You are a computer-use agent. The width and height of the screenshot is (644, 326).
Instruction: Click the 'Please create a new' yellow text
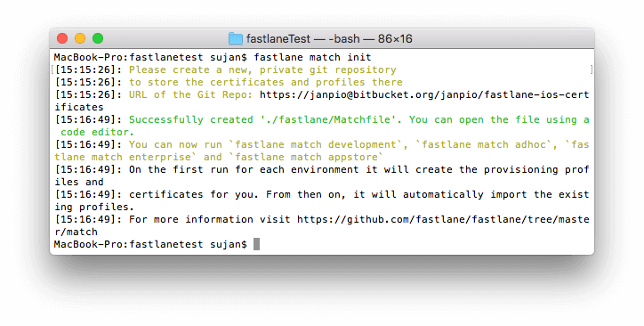tap(188, 69)
